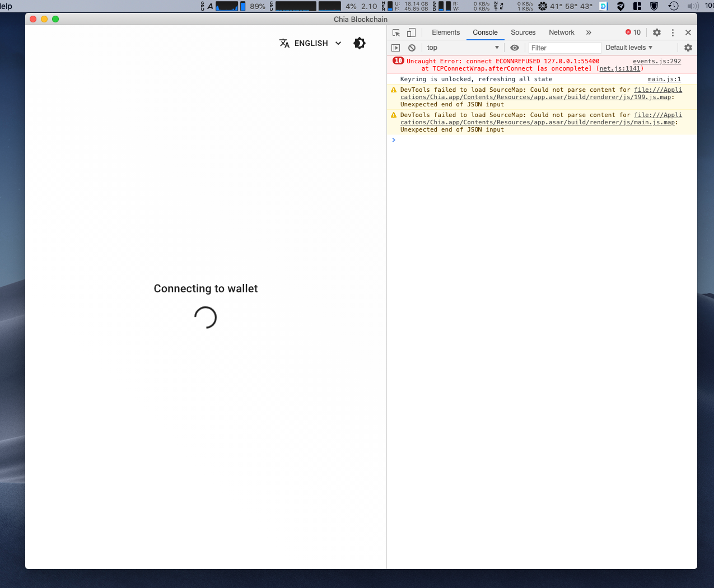Toggle the device toolbar icon

coord(412,32)
